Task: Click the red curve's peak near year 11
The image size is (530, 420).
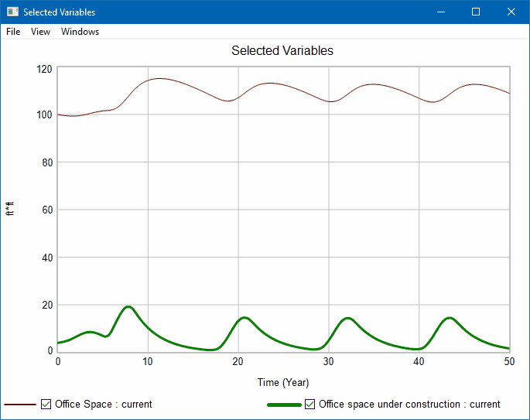Action: (159, 78)
